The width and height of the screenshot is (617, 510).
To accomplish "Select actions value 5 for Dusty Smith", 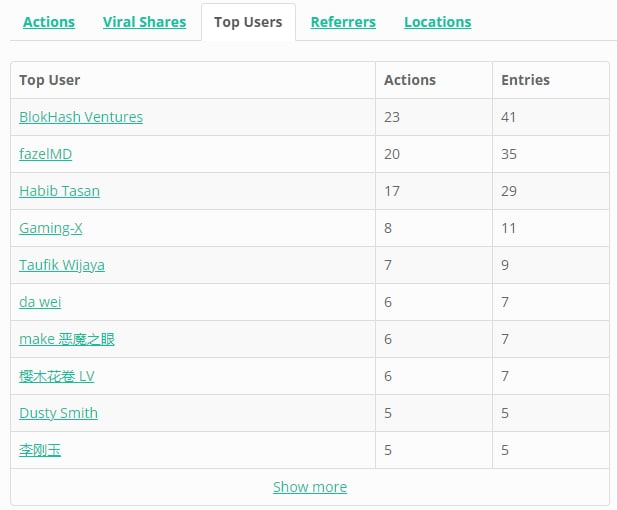I will (388, 413).
